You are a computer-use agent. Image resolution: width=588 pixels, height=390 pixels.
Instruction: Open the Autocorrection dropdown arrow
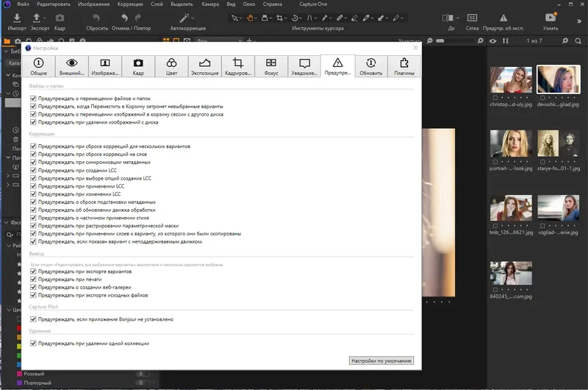193,18
